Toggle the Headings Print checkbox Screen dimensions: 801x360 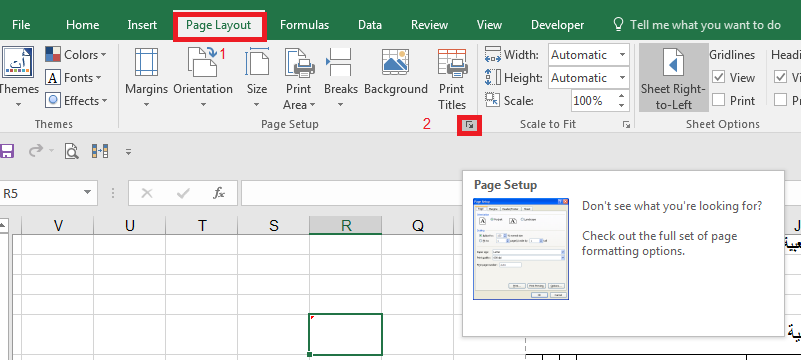780,101
